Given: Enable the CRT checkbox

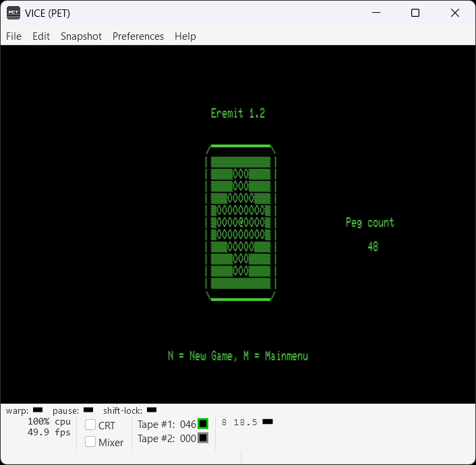Looking at the screenshot, I should tap(90, 425).
